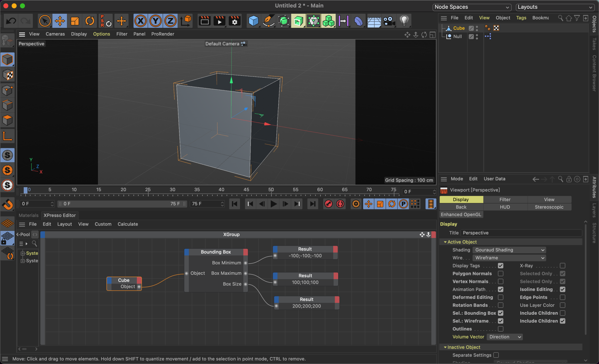
Task: Add a Cube primitive from toolbar
Action: (253, 21)
